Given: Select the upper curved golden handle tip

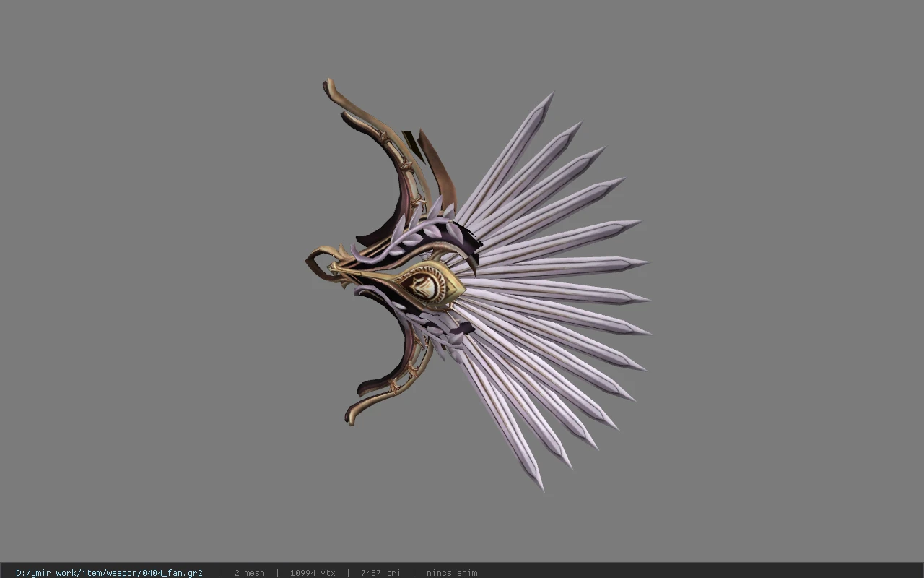Looking at the screenshot, I should 328,87.
